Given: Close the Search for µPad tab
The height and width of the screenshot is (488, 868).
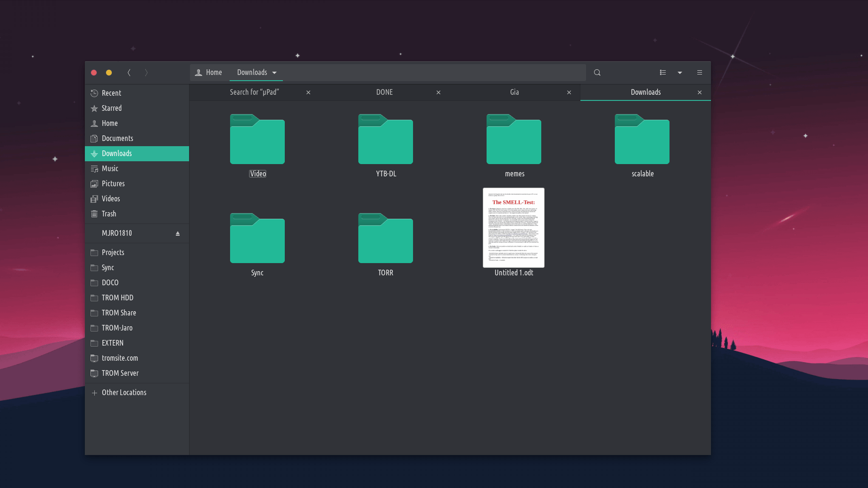Looking at the screenshot, I should [308, 92].
